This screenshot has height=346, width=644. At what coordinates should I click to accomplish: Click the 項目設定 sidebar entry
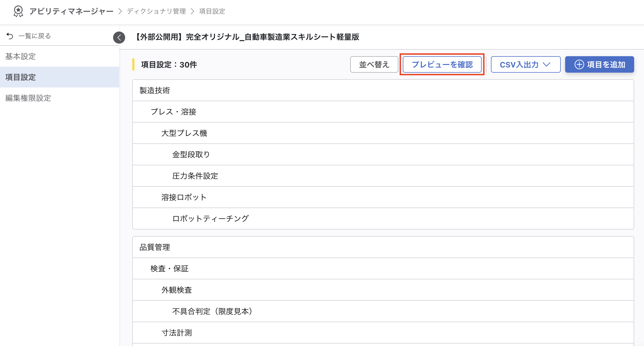[20, 77]
